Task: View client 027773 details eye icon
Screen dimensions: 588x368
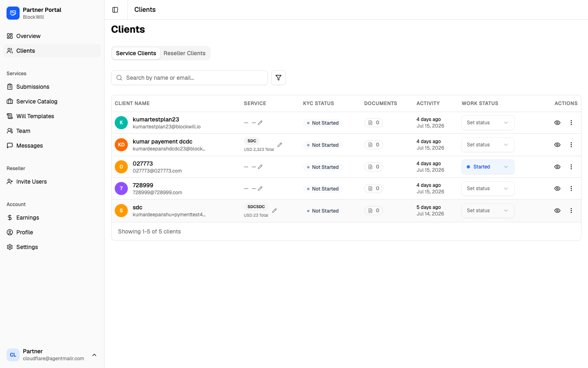Action: coord(557,167)
